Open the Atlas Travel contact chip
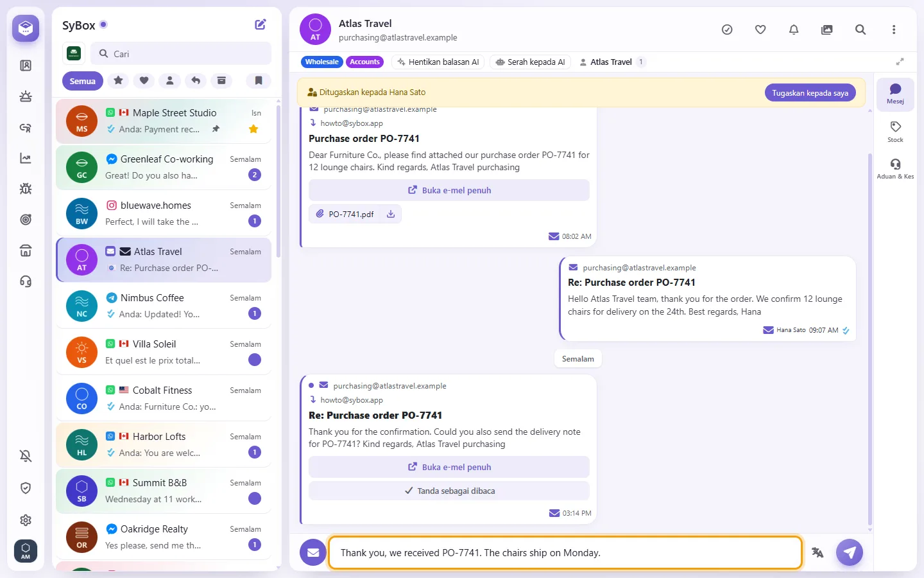This screenshot has width=924, height=578. click(612, 62)
